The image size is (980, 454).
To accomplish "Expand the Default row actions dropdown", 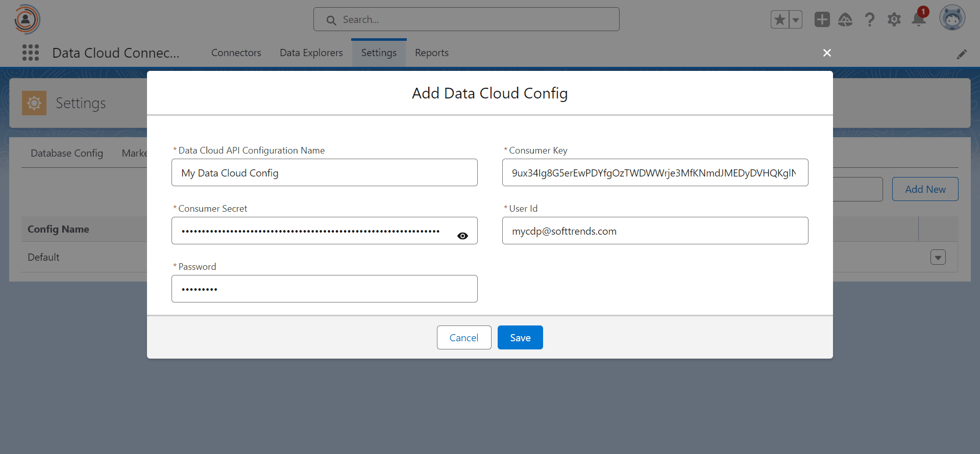I will point(938,257).
